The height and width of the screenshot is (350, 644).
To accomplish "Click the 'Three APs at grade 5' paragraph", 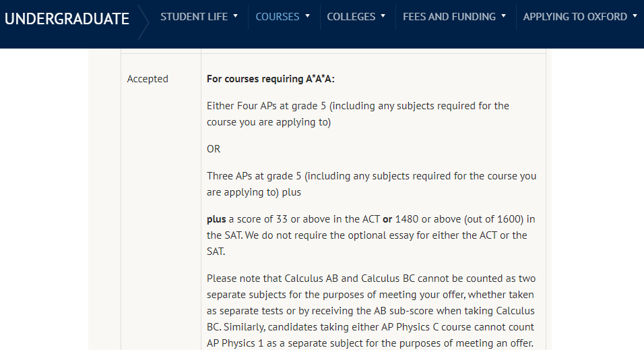I will 371,184.
